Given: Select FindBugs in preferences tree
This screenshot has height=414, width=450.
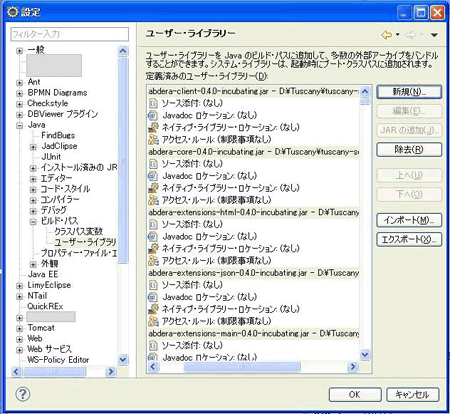Looking at the screenshot, I should point(58,135).
